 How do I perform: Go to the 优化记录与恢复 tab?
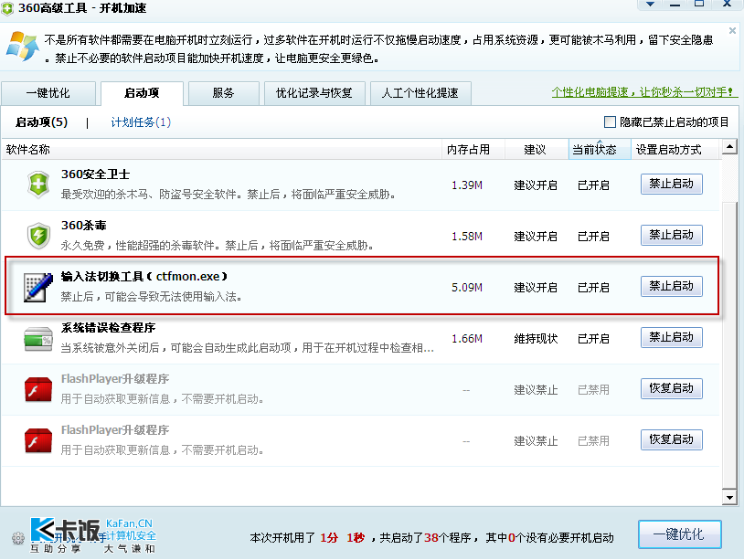tap(314, 93)
